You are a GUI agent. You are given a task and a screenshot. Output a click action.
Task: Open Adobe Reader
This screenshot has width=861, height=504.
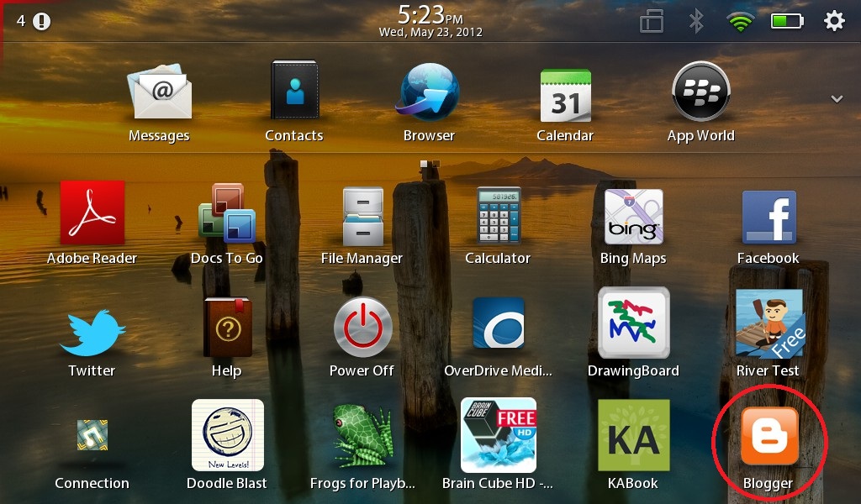[x=92, y=213]
